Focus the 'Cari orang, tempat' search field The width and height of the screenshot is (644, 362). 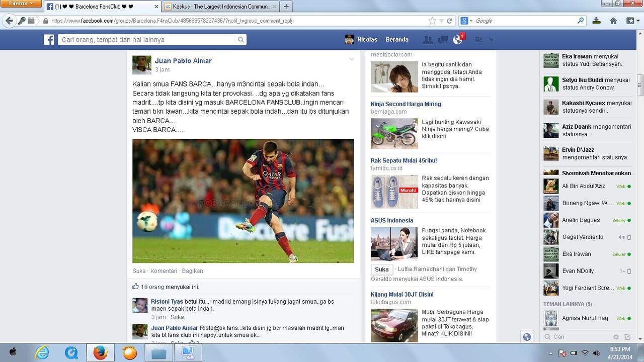147,40
